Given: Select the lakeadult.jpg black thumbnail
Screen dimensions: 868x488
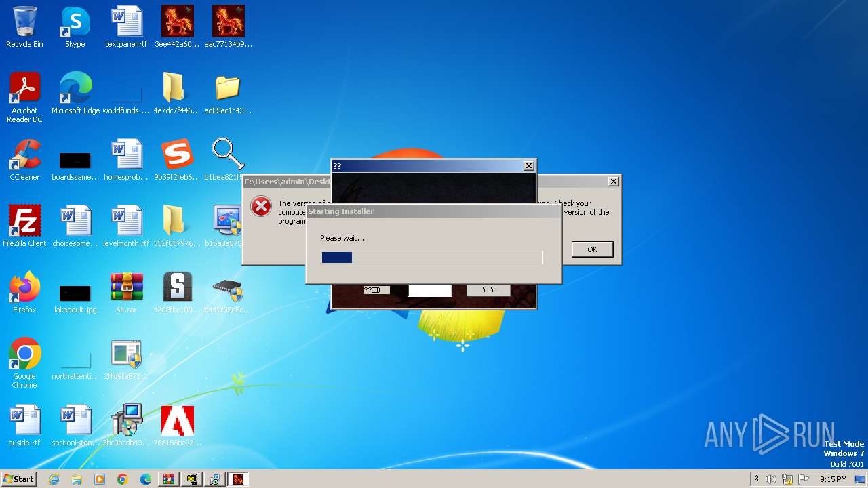Looking at the screenshot, I should [x=75, y=298].
